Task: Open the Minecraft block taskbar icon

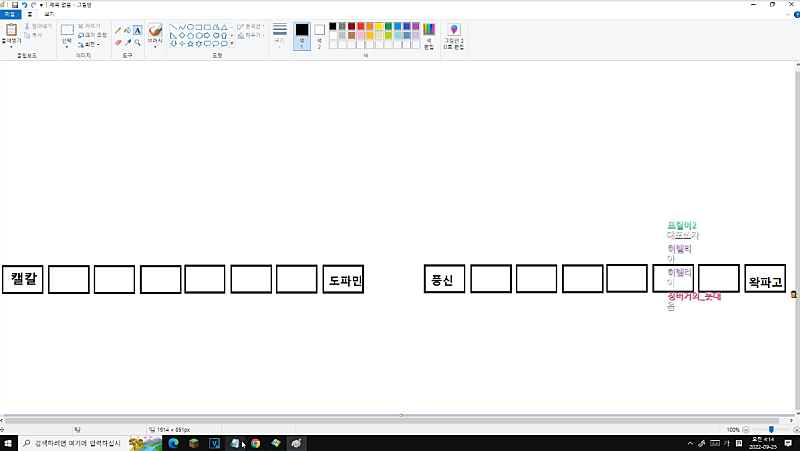Action: [x=194, y=443]
